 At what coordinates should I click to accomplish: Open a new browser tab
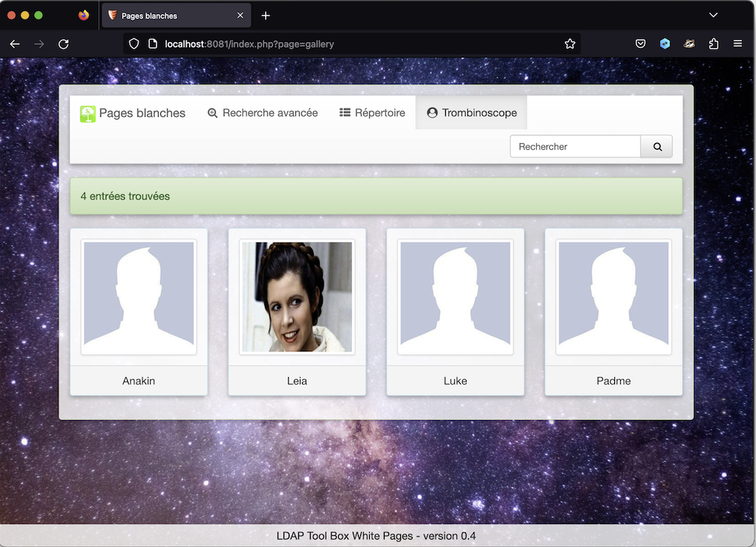(x=266, y=16)
